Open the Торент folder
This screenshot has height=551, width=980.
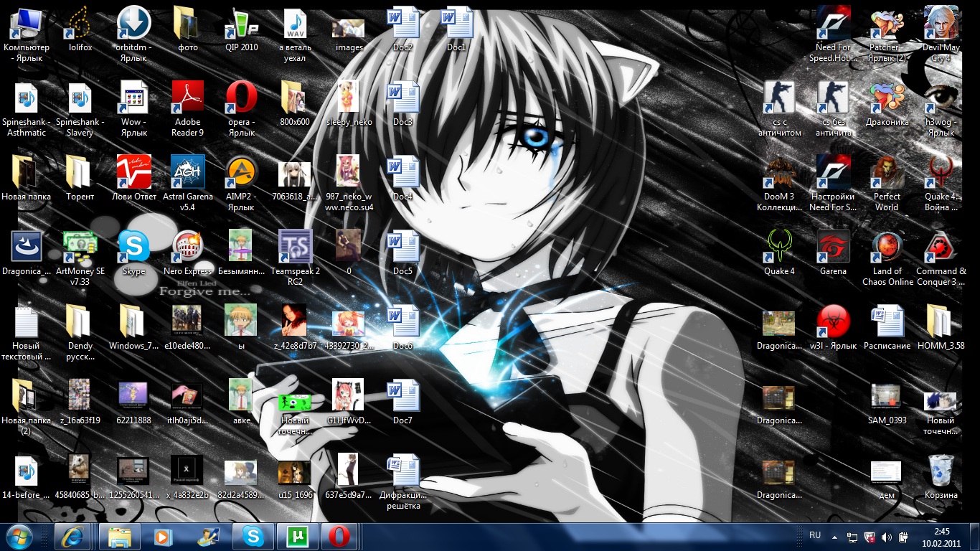click(80, 172)
